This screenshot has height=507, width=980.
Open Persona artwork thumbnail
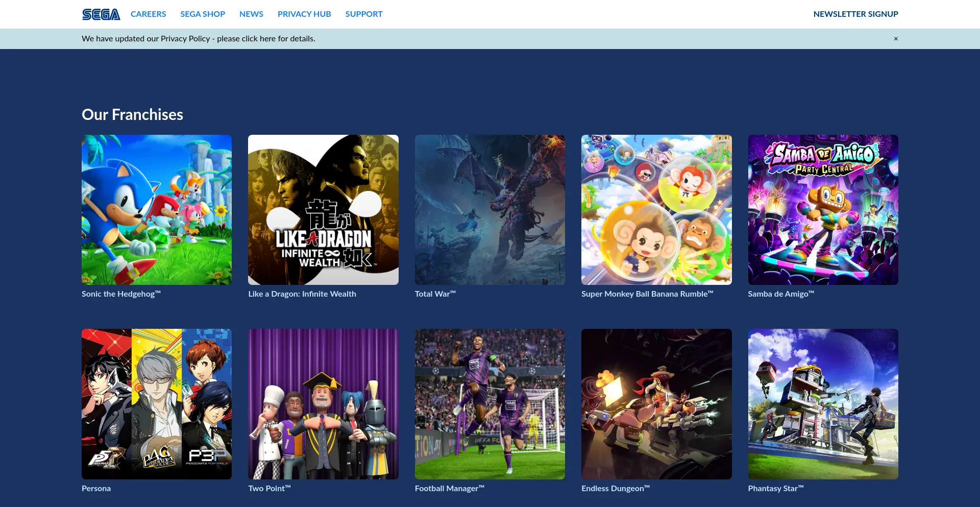pos(157,404)
